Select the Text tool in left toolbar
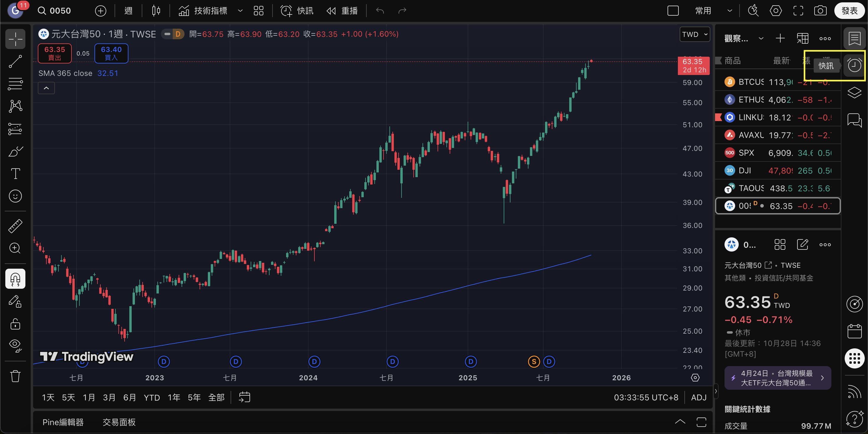This screenshot has width=868, height=434. 15,174
